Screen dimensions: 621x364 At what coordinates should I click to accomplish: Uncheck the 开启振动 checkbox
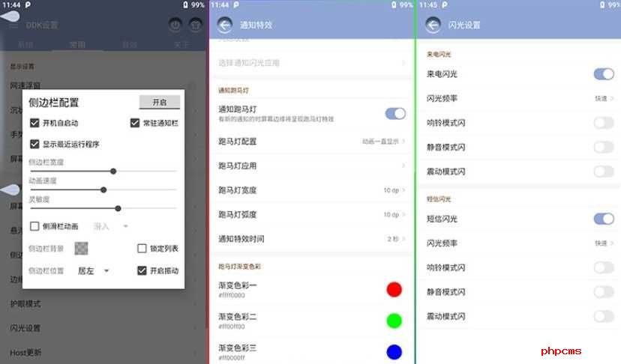pyautogui.click(x=142, y=270)
